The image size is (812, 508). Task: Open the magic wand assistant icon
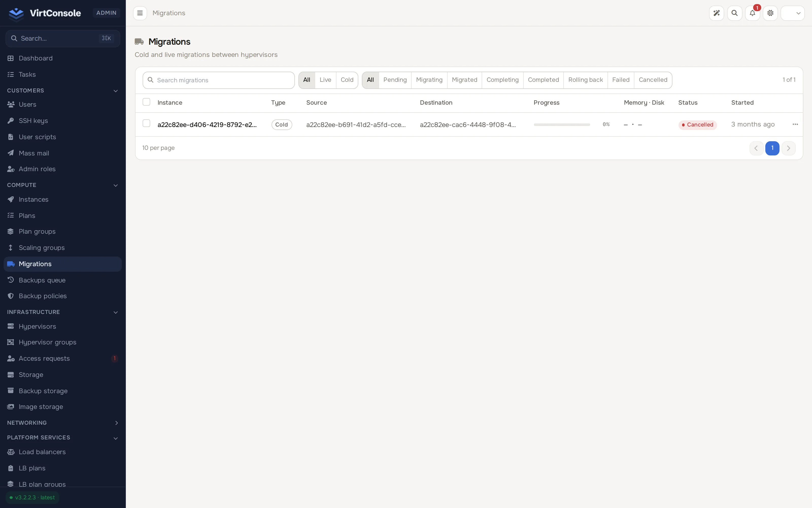tap(716, 13)
